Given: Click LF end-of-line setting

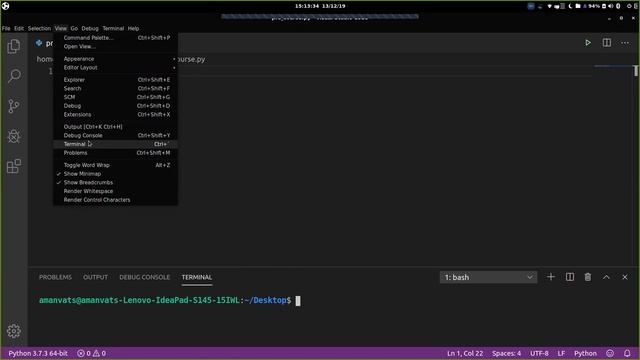Looking at the screenshot, I should click(561, 353).
